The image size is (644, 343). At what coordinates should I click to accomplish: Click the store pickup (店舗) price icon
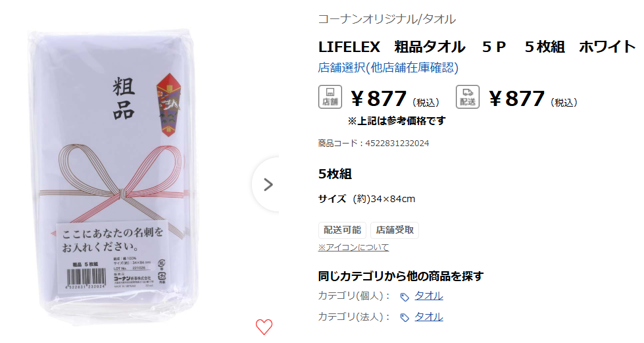click(x=330, y=97)
